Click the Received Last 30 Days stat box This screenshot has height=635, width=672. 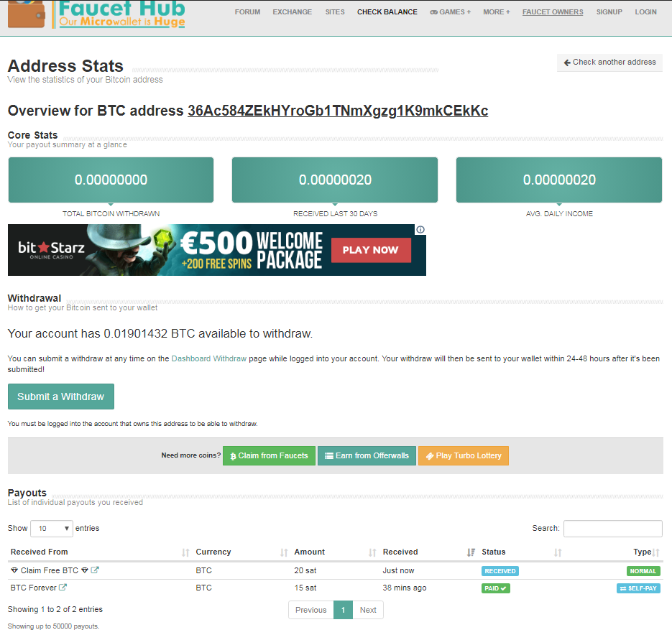point(335,180)
